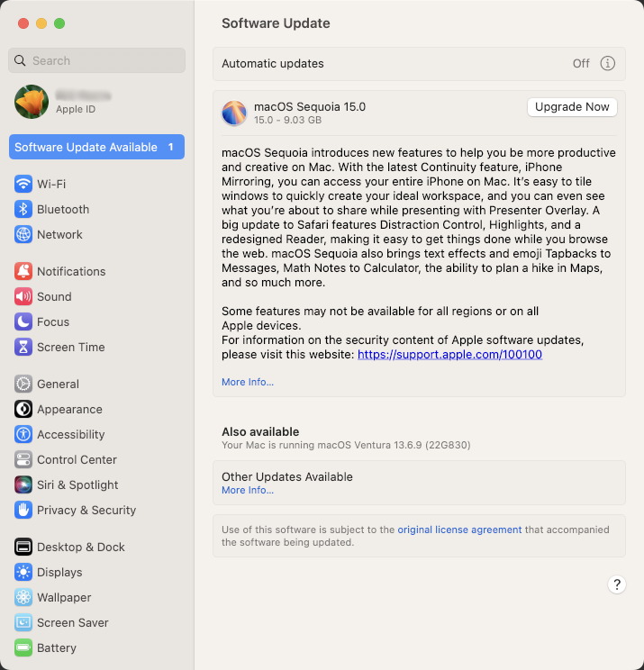Image resolution: width=644 pixels, height=670 pixels.
Task: Open the Focus moon icon
Action: point(23,321)
